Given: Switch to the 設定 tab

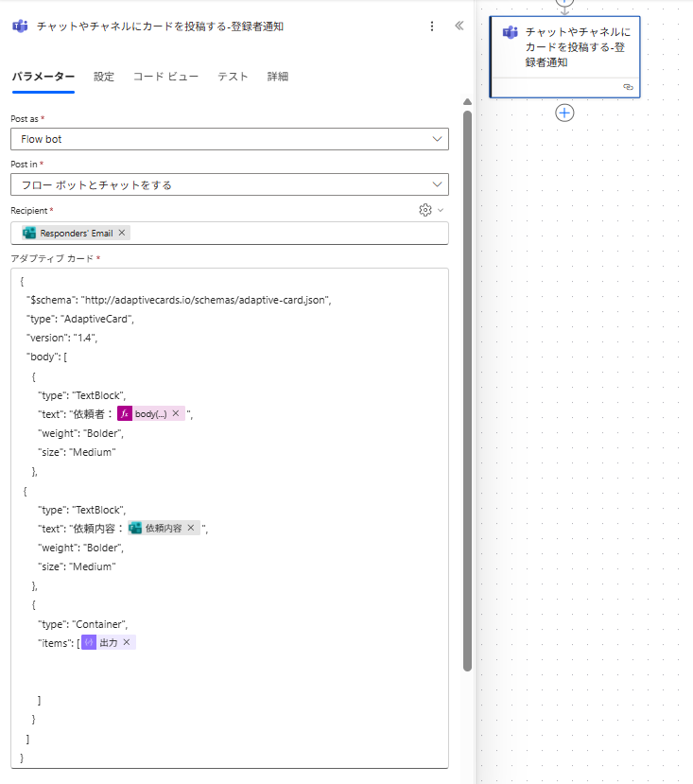Looking at the screenshot, I should (x=103, y=77).
